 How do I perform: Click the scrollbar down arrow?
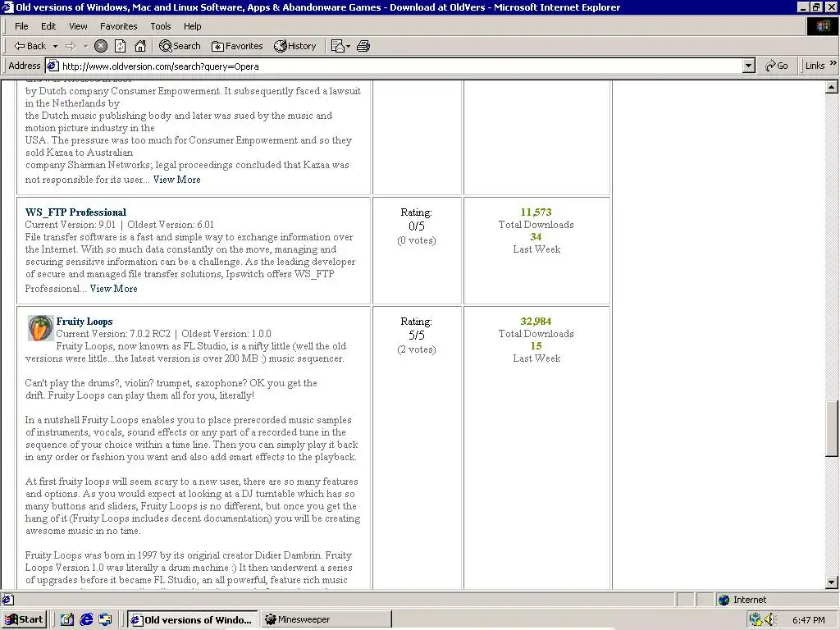(832, 582)
